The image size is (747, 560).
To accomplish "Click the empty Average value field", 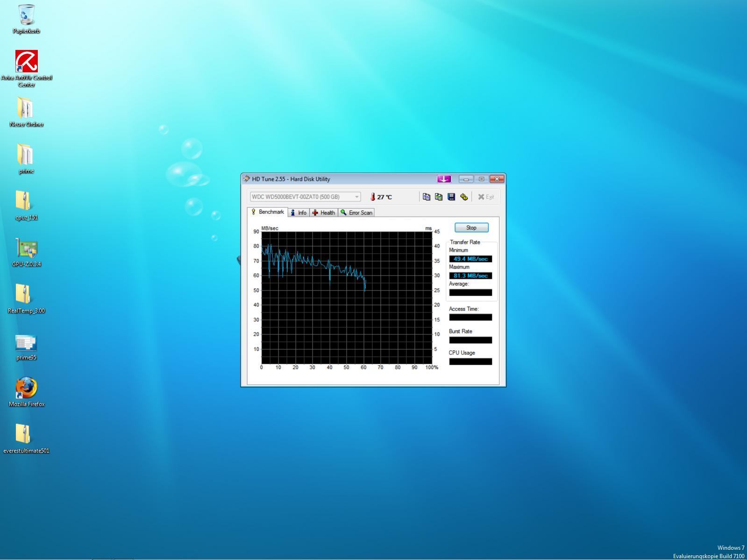I will click(470, 292).
